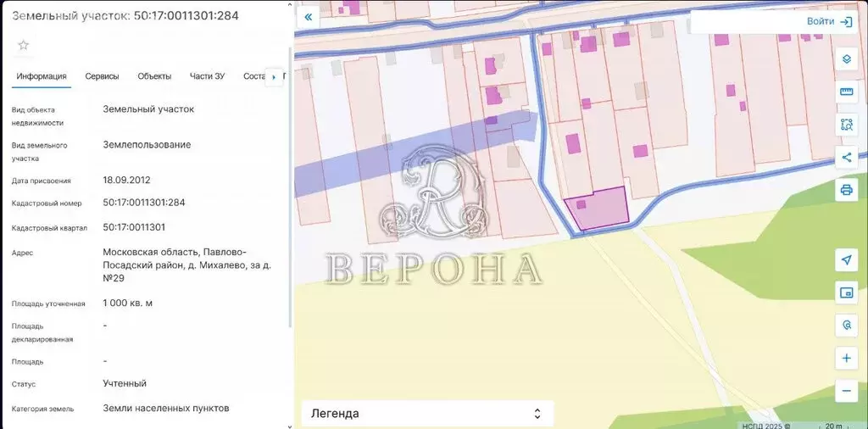Click the Землепользование value

147,144
